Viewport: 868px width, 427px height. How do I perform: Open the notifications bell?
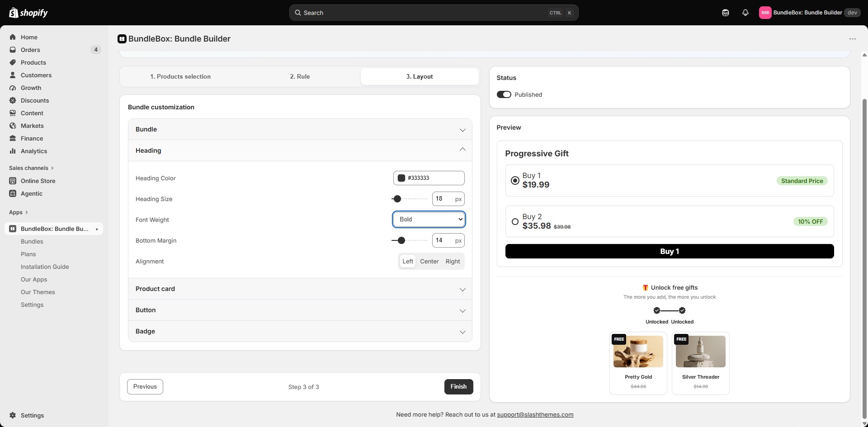tap(745, 13)
